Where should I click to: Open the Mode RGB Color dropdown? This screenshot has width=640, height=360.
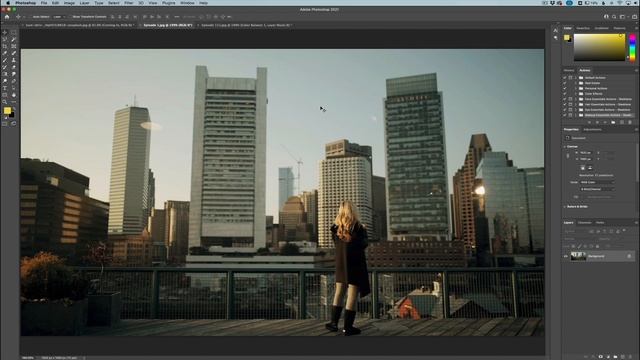597,182
